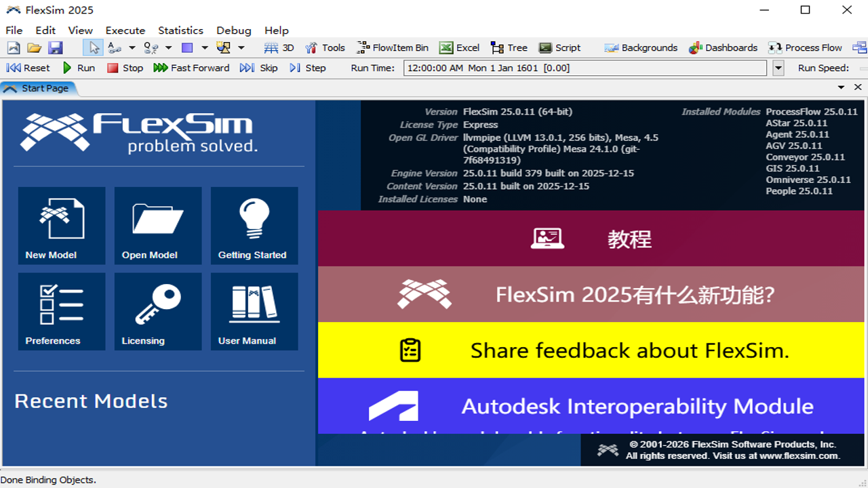Open the Tools toolbar menu
Viewport: 868px width, 488px height.
(325, 48)
